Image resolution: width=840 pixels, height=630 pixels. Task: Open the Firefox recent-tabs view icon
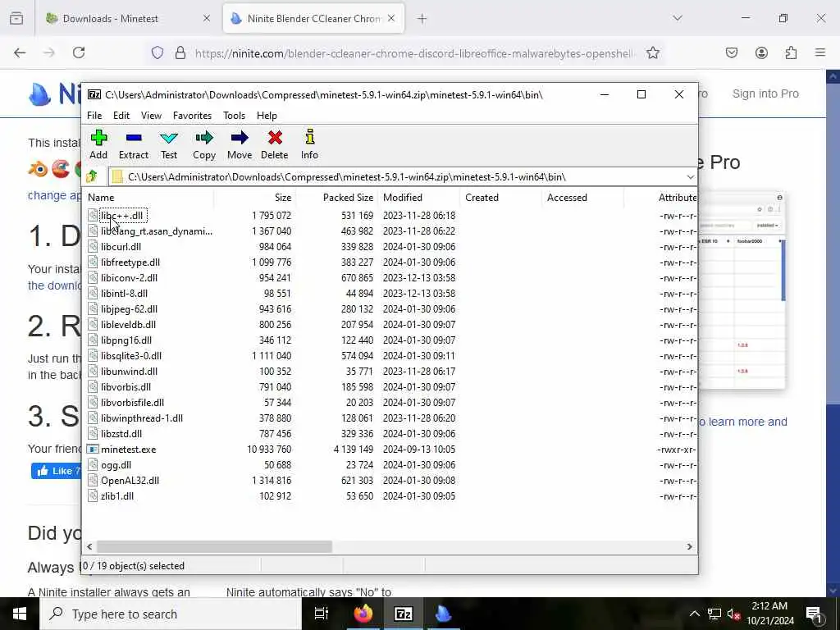[16, 18]
